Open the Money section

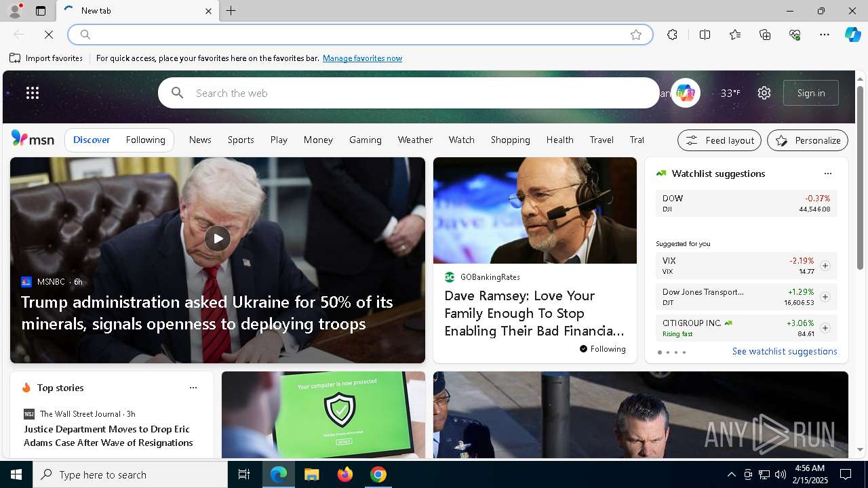click(318, 140)
